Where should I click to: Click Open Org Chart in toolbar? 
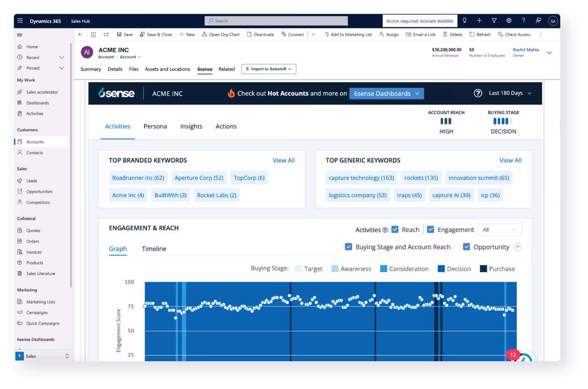221,34
